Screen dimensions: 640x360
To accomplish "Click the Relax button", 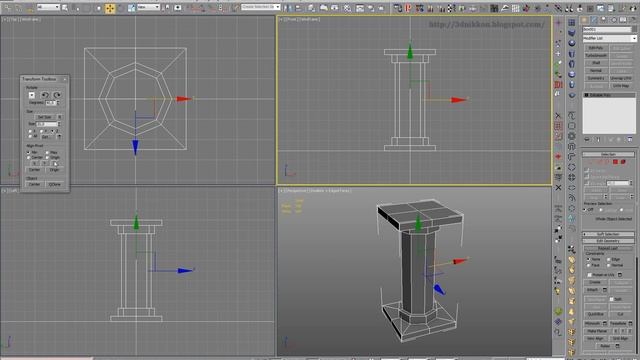I will coord(605,346).
